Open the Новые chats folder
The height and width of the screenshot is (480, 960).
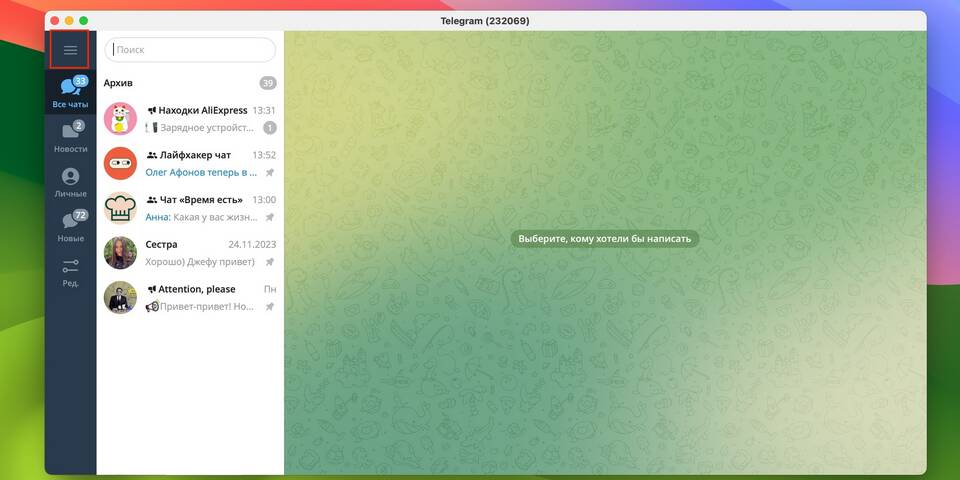70,227
